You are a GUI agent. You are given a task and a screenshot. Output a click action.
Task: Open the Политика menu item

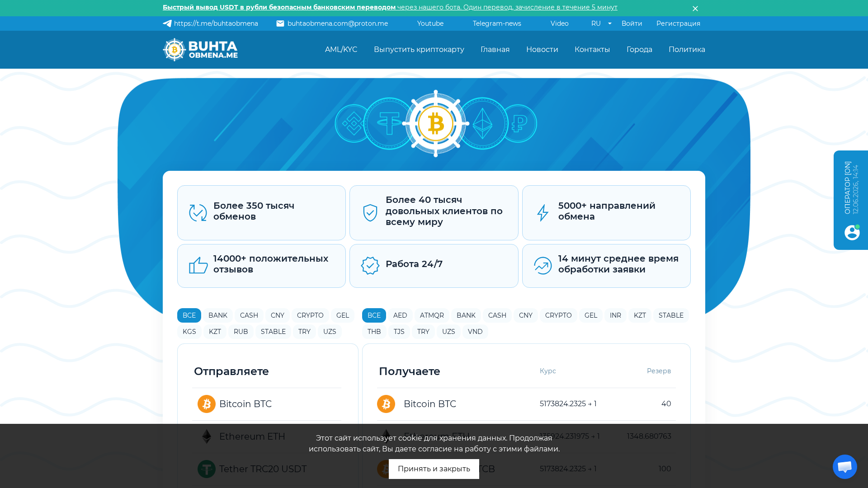click(x=687, y=50)
